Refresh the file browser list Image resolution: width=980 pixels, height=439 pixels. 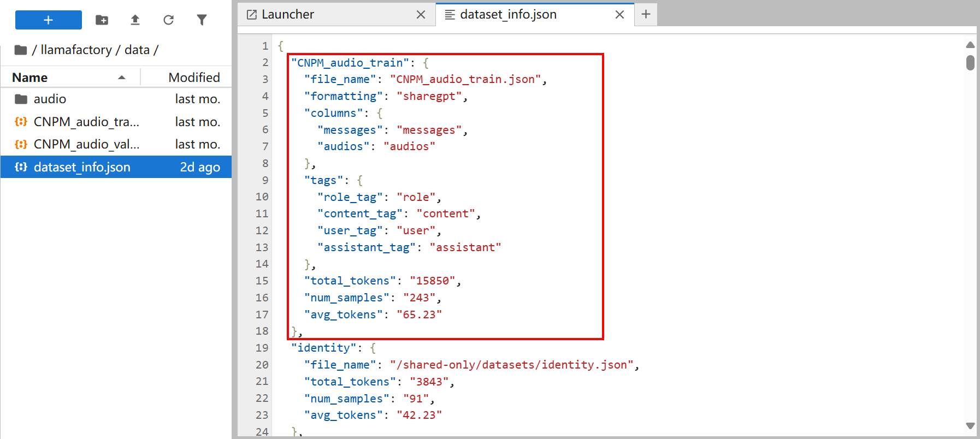(168, 20)
